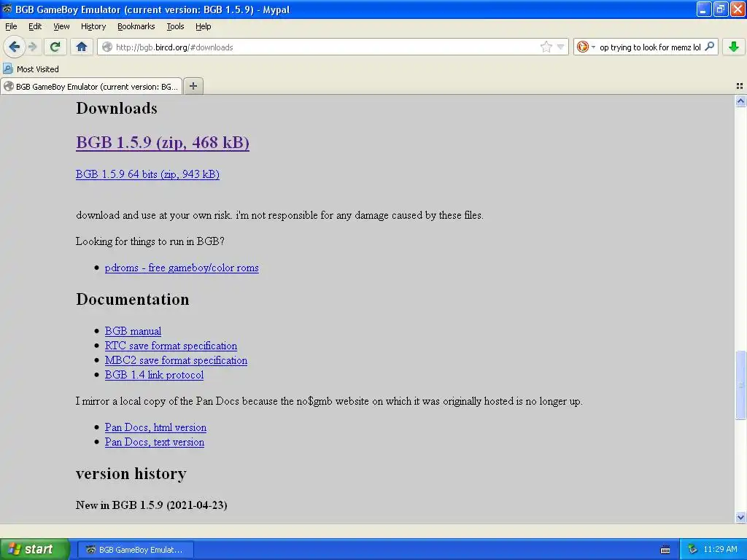Screen dimensions: 747x560
Task: Download BGB 1.5.9 zip 468 kB
Action: coord(163,142)
